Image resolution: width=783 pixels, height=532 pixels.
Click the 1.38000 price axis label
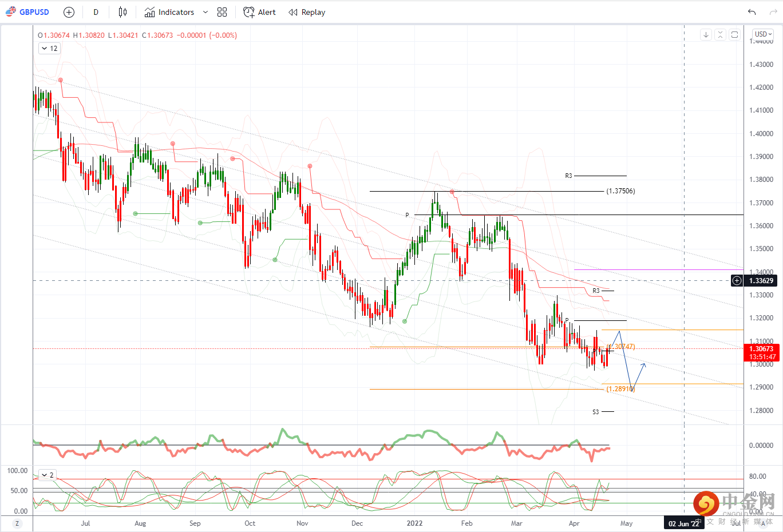pos(761,180)
